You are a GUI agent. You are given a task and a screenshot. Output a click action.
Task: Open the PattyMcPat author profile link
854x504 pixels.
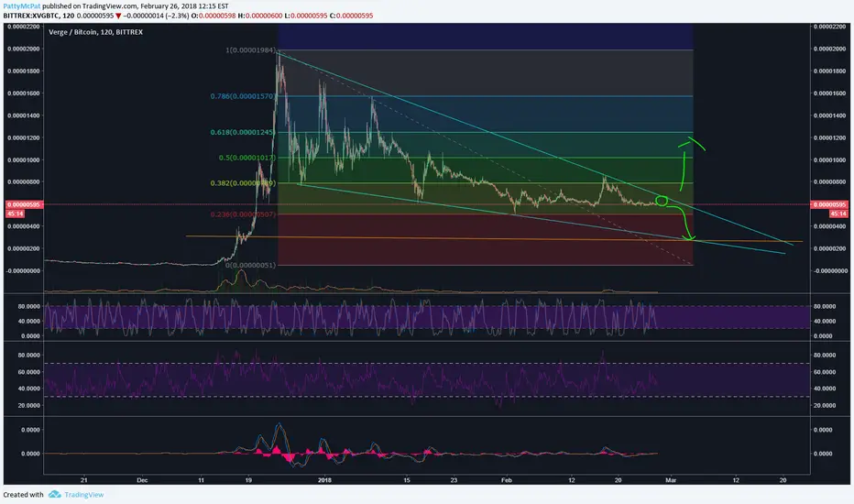(x=22, y=6)
